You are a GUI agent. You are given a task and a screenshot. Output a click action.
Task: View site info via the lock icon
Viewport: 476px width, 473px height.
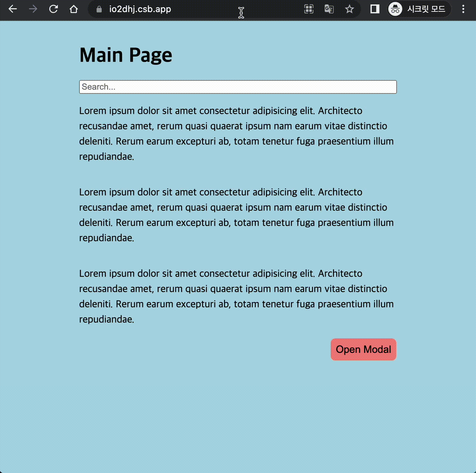(x=99, y=9)
